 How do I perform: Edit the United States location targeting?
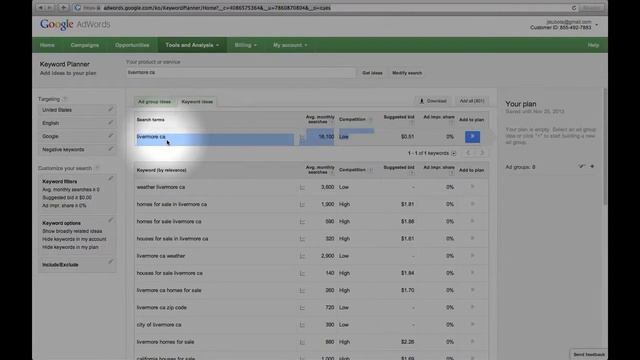point(111,109)
